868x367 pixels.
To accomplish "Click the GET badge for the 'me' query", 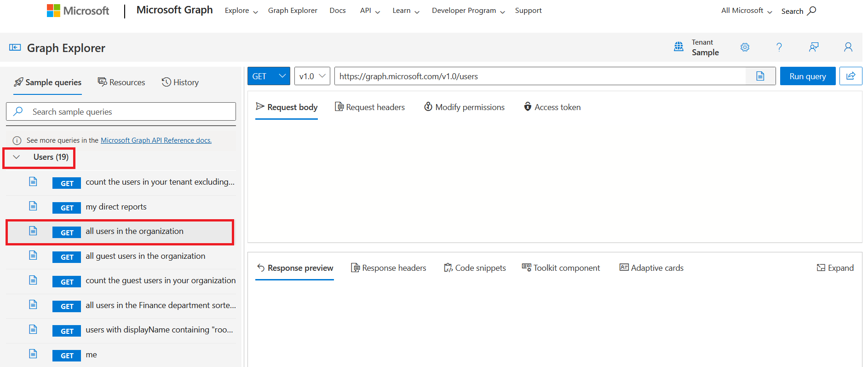I will coord(67,355).
